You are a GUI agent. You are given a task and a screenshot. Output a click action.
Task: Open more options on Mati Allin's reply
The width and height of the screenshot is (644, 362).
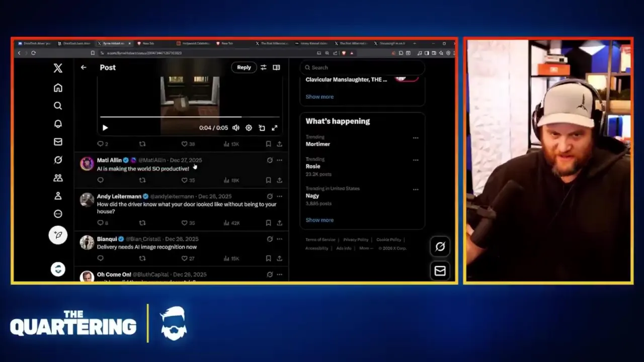click(279, 160)
